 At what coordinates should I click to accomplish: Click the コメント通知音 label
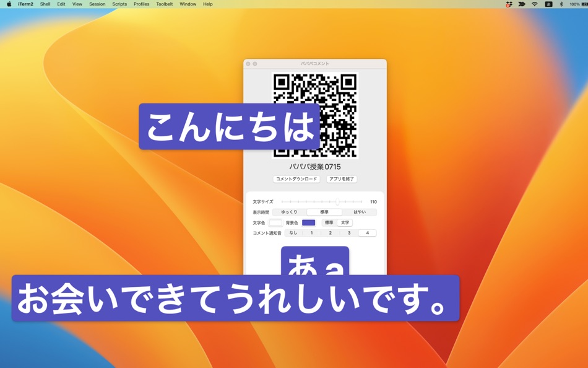coord(267,233)
